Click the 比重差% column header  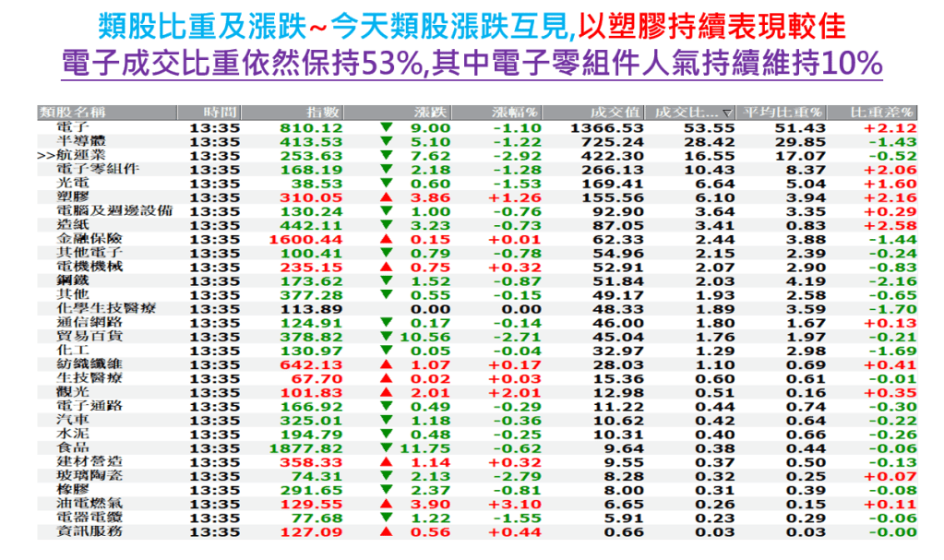pos(882,113)
